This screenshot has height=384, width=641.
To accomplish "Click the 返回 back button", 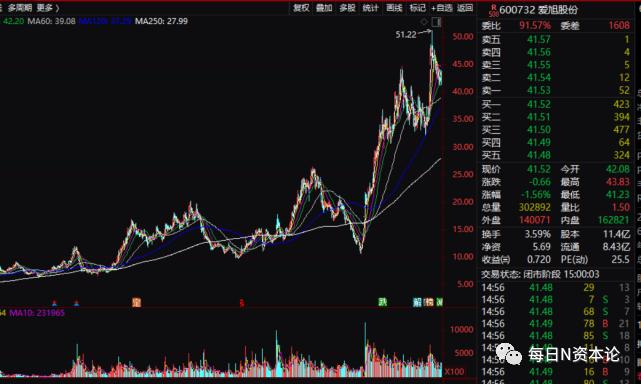I will pyautogui.click(x=465, y=8).
